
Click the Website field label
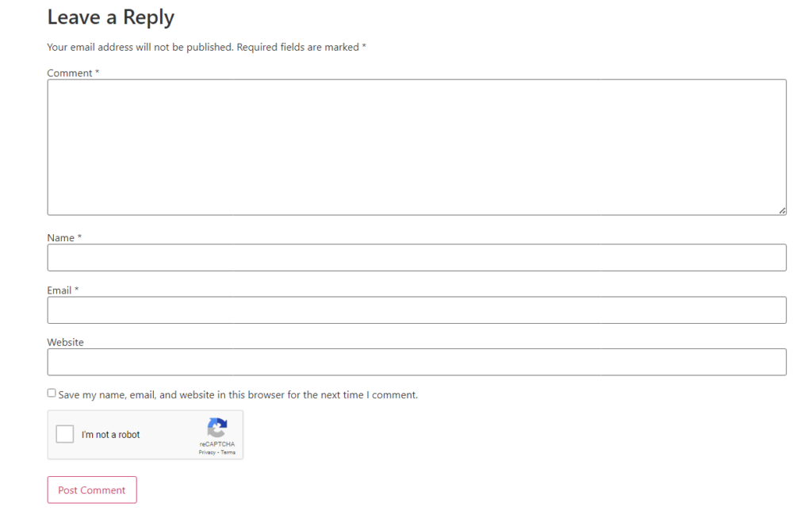pyautogui.click(x=65, y=342)
